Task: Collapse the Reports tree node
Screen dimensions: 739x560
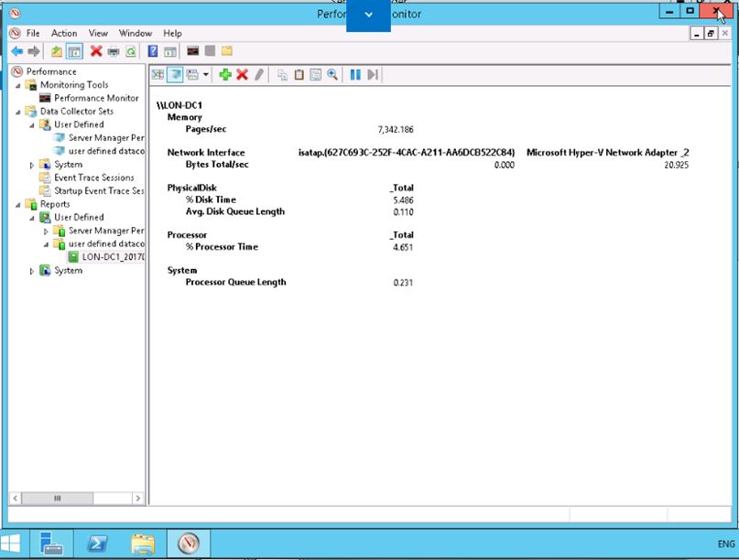Action: pyautogui.click(x=18, y=205)
